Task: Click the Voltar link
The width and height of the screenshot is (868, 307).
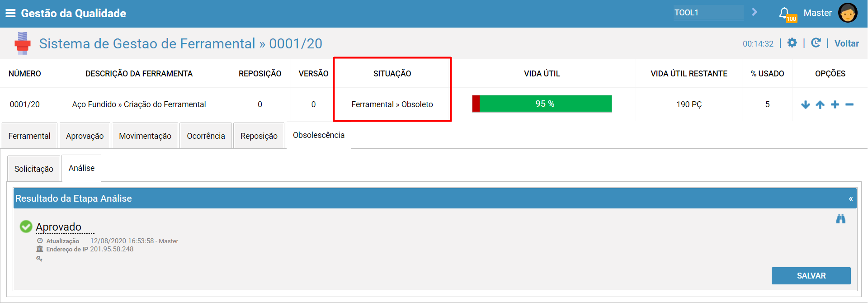Action: click(x=846, y=43)
